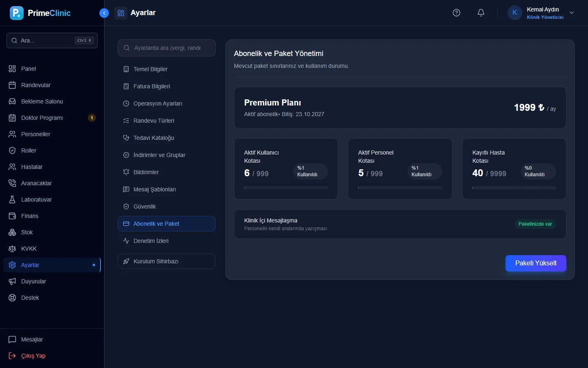This screenshot has width=588, height=368.
Task: Click the Kemal Aydın profile avatar
Action: (x=514, y=13)
